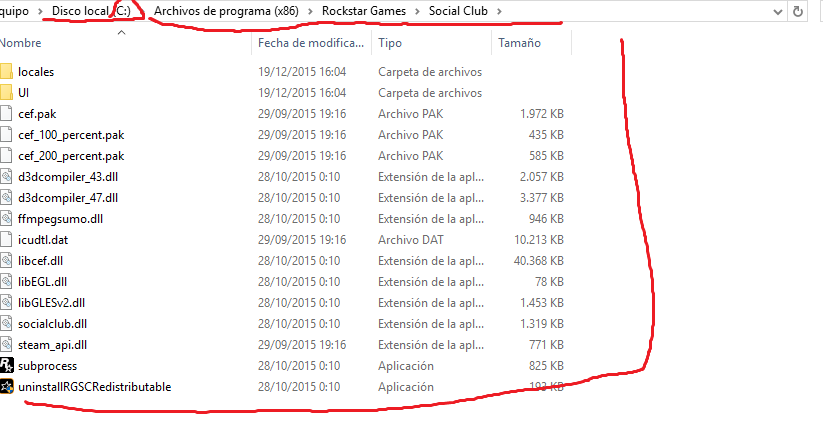Image resolution: width=823 pixels, height=431 pixels.
Task: Go to Rockstar Games in breadcrumb
Action: tap(364, 11)
